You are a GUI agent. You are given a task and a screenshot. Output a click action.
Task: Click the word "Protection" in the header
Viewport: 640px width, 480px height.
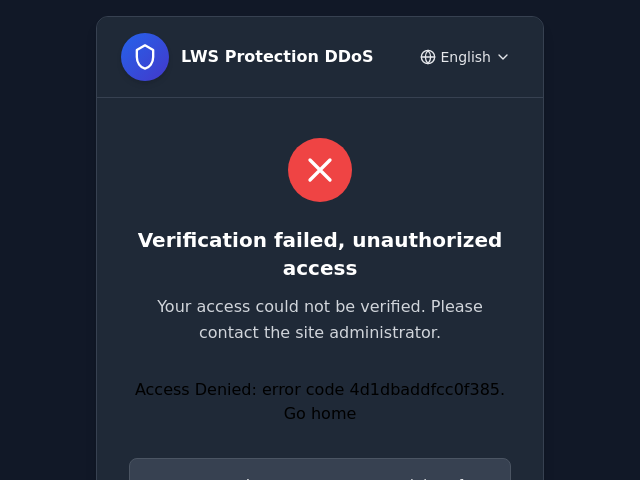pos(272,57)
